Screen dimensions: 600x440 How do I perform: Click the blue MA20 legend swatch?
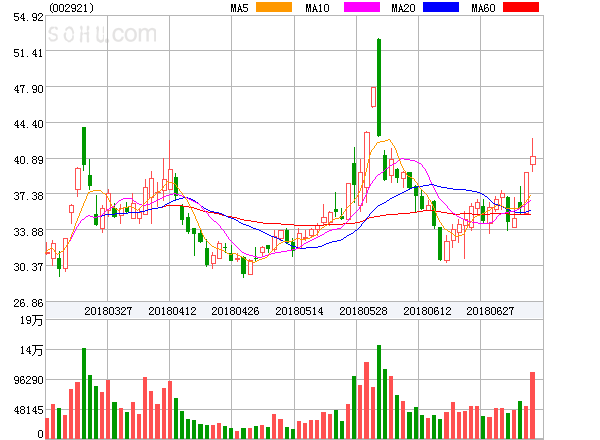click(x=441, y=7)
